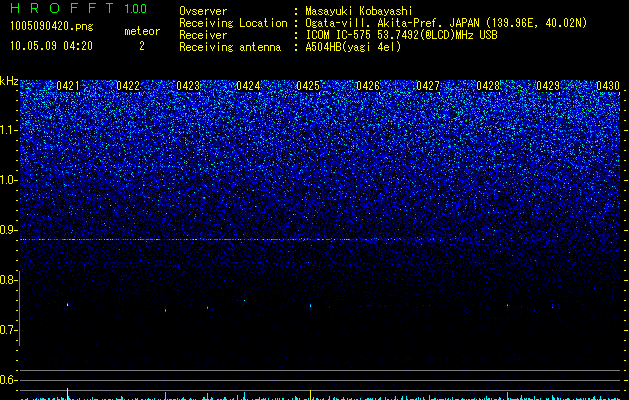Click the version number 1.00
Viewport: 629px width, 400px height.
(136, 8)
